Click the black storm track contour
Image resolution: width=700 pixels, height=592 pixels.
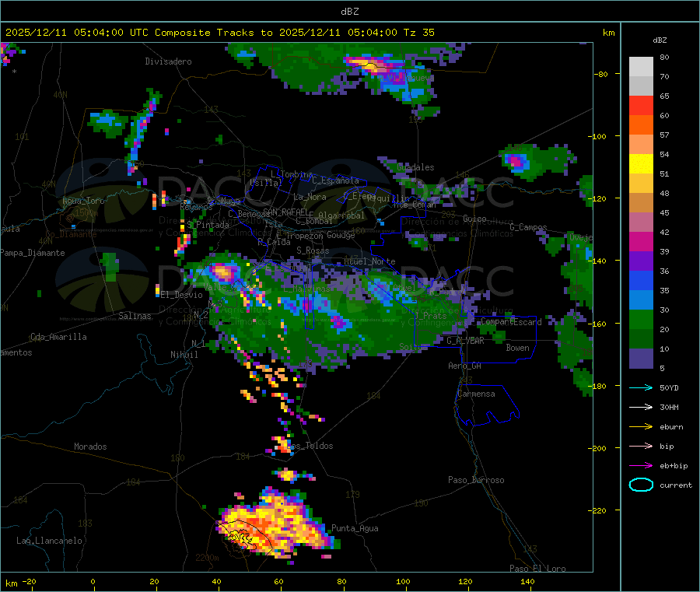click(245, 534)
